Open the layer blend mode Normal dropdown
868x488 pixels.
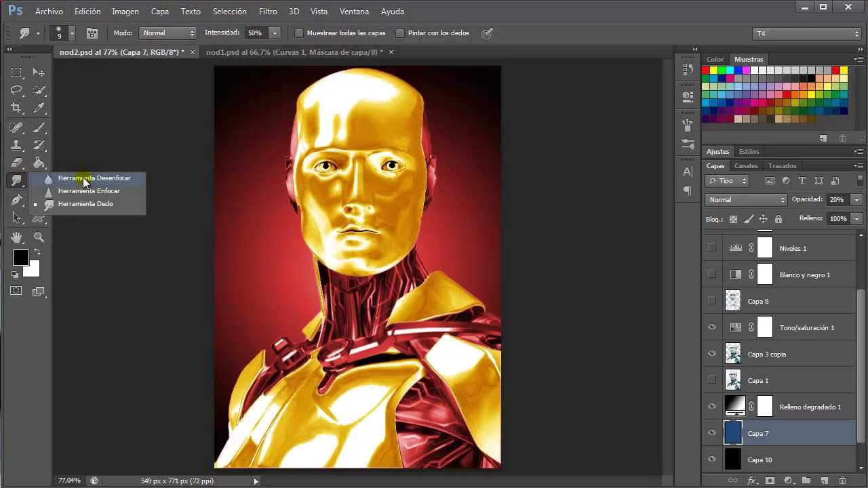[746, 200]
